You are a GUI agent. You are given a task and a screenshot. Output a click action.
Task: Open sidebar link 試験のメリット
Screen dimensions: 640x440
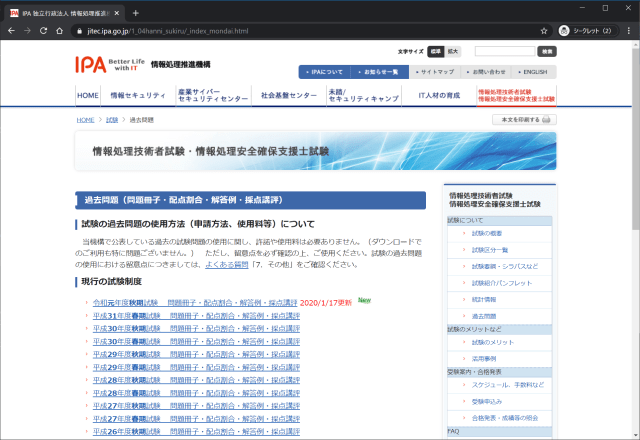pyautogui.click(x=493, y=342)
